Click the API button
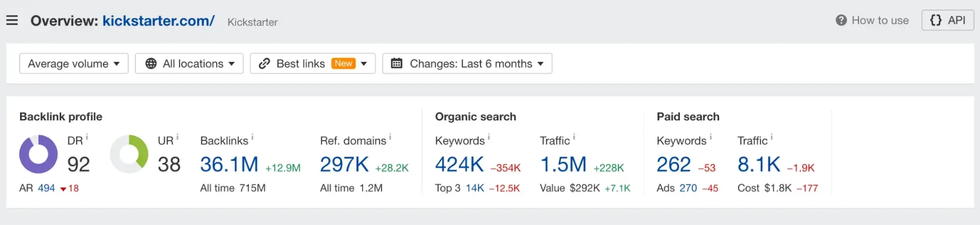This screenshot has width=980, height=225. point(947,20)
